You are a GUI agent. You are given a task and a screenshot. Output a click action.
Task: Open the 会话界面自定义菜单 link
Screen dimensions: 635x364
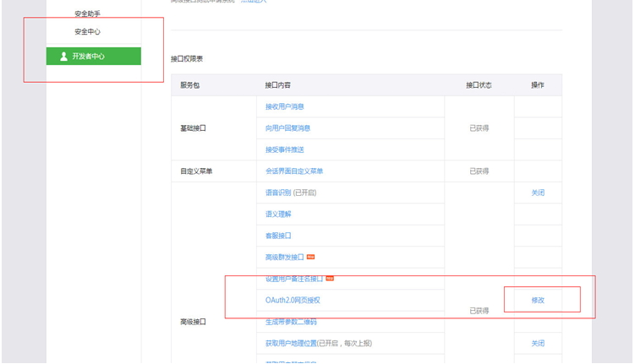pos(294,171)
